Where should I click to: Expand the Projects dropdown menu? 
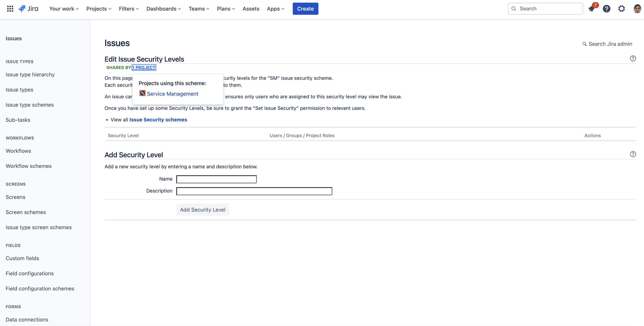pos(99,9)
